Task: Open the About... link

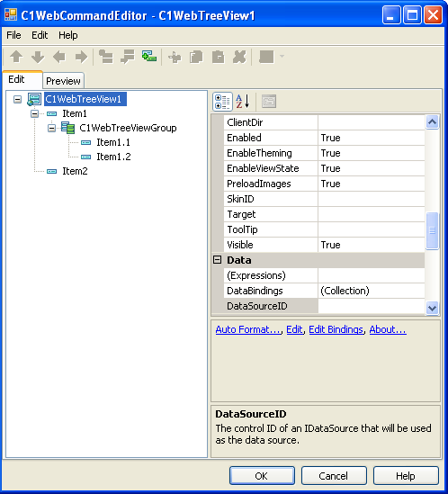Action: coord(388,329)
